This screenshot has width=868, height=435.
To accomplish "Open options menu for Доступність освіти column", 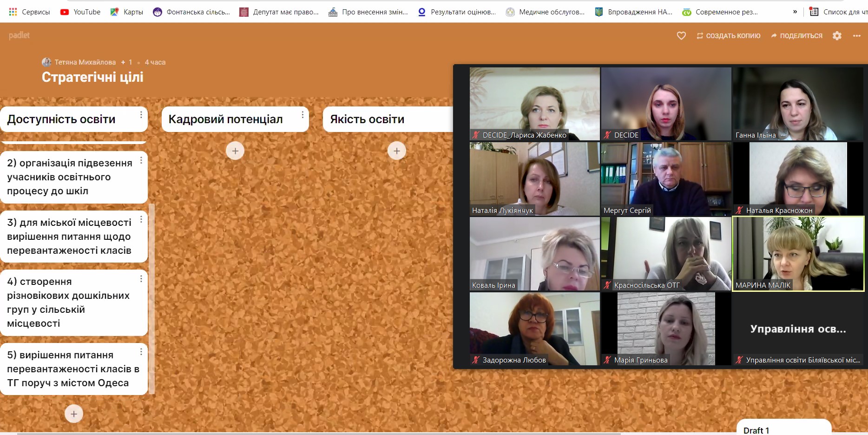I will [x=141, y=114].
